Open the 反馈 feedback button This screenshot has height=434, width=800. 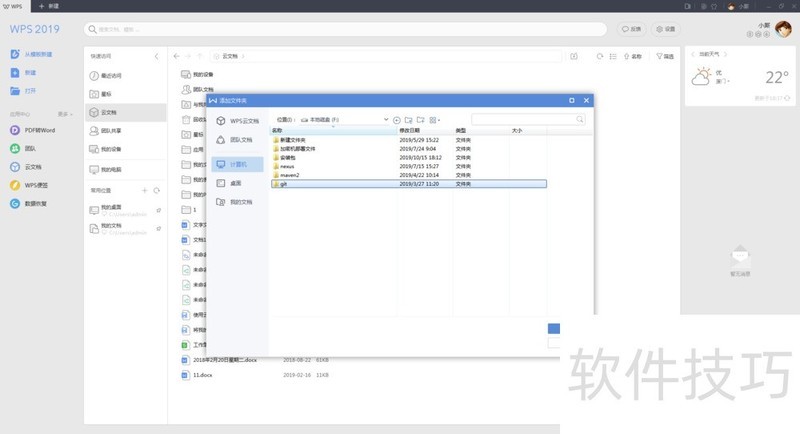[632, 29]
